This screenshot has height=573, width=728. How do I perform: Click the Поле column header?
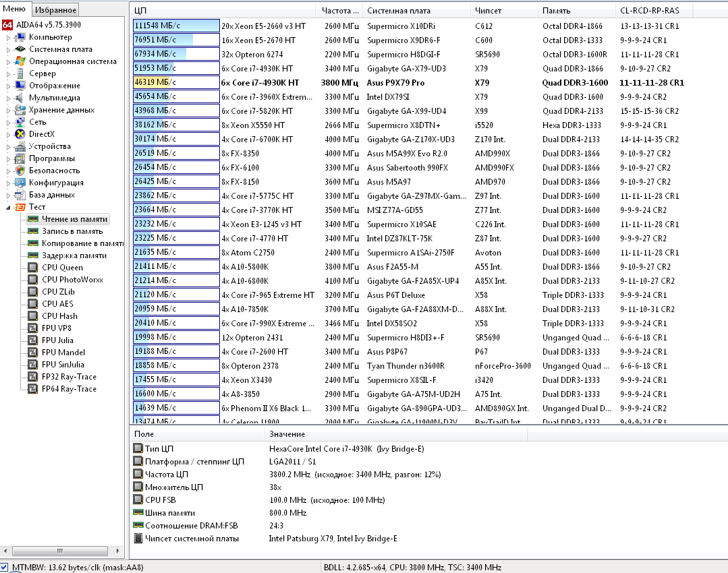(x=197, y=434)
